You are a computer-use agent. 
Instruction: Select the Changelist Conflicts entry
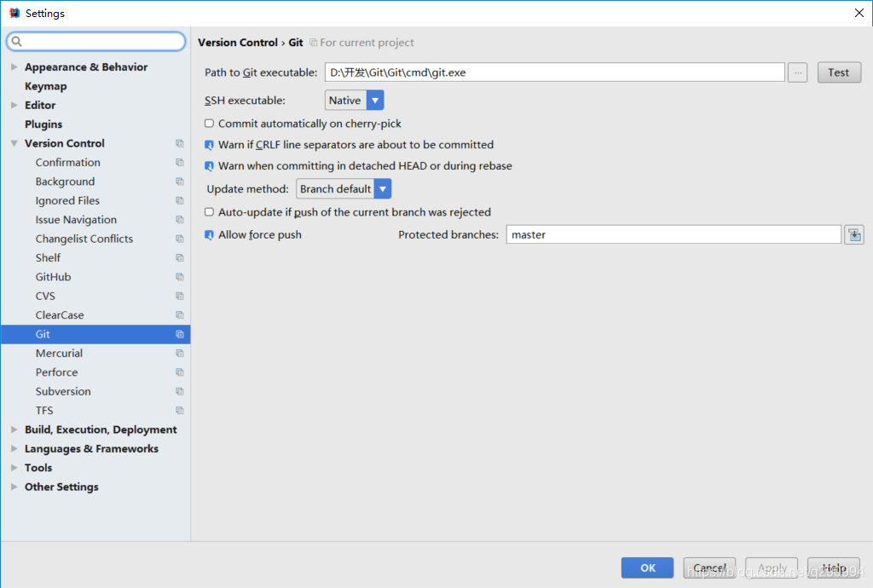[x=84, y=239]
